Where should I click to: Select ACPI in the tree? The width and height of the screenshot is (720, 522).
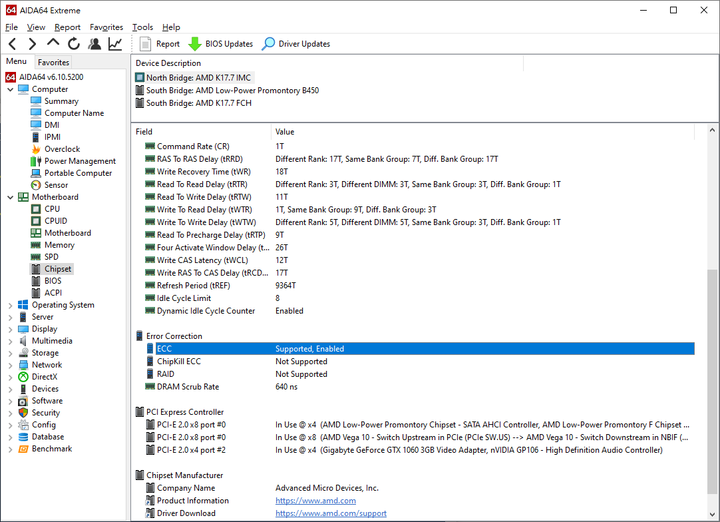pyautogui.click(x=53, y=293)
